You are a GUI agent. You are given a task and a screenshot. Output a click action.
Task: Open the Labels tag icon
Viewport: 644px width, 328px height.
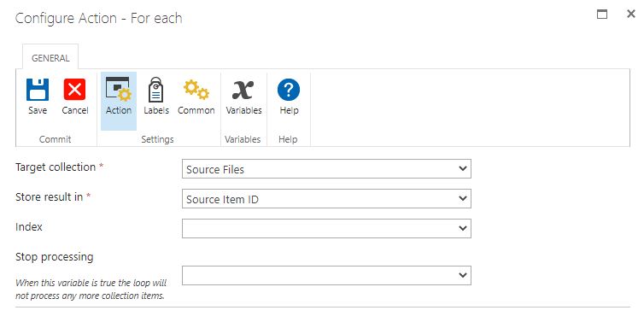pyautogui.click(x=155, y=90)
